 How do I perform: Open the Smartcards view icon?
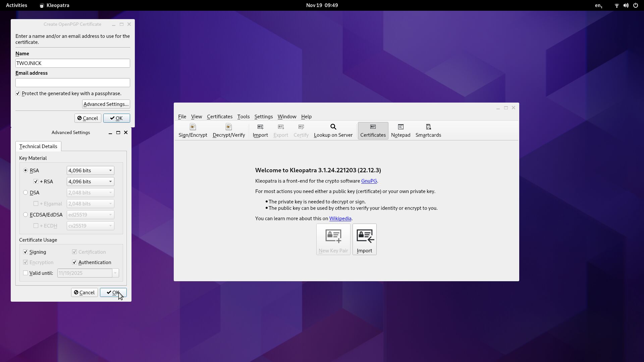click(428, 127)
